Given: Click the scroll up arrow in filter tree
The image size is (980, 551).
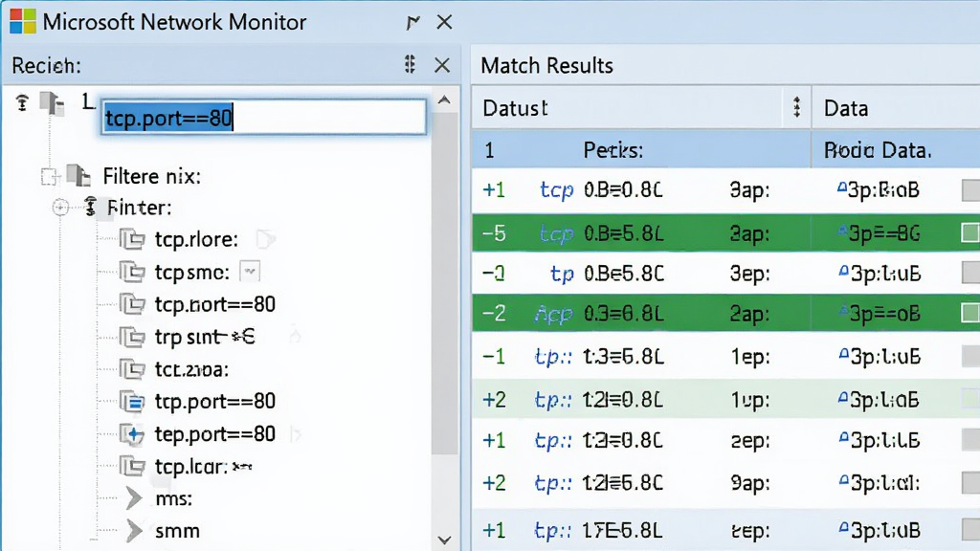Looking at the screenshot, I should coord(444,99).
